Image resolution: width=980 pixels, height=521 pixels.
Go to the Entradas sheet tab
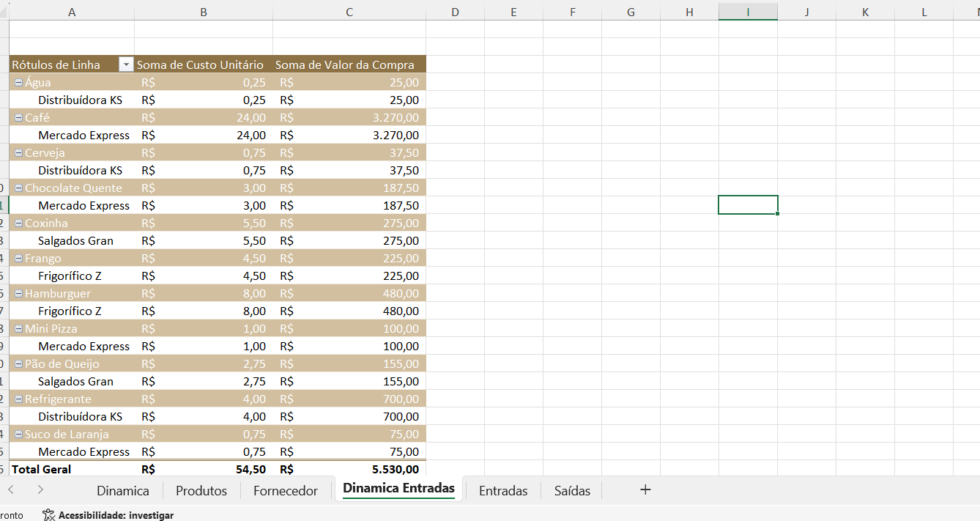503,490
